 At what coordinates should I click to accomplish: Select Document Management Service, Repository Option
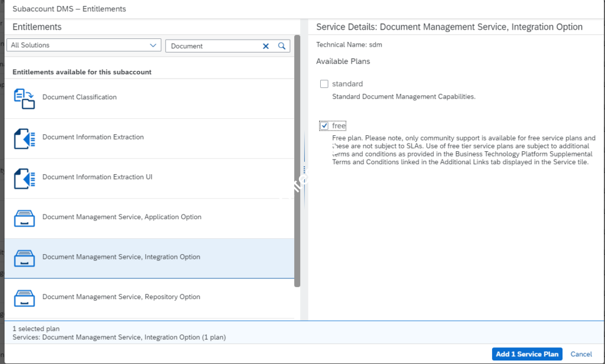149,298
